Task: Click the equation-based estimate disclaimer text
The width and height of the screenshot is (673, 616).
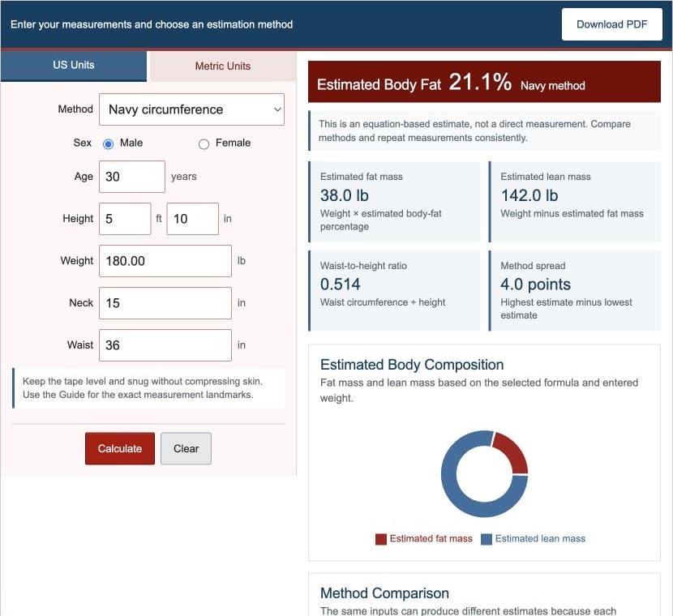Action: [x=474, y=130]
